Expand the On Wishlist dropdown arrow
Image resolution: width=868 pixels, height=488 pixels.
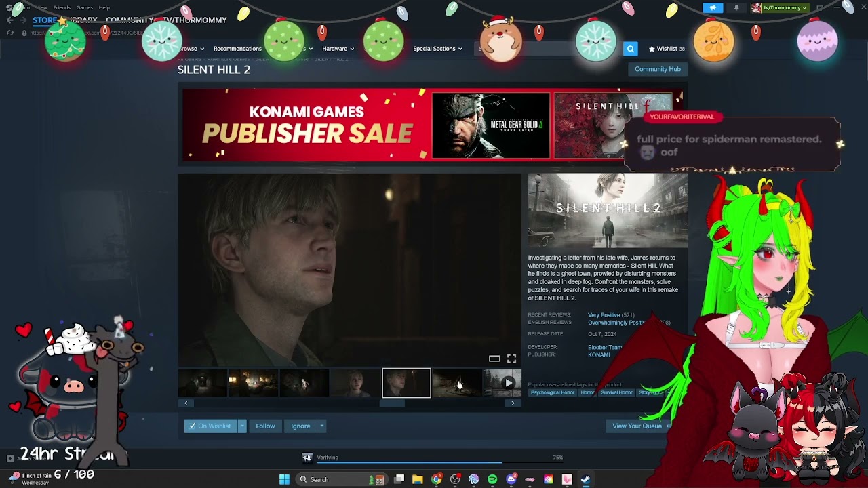[242, 426]
